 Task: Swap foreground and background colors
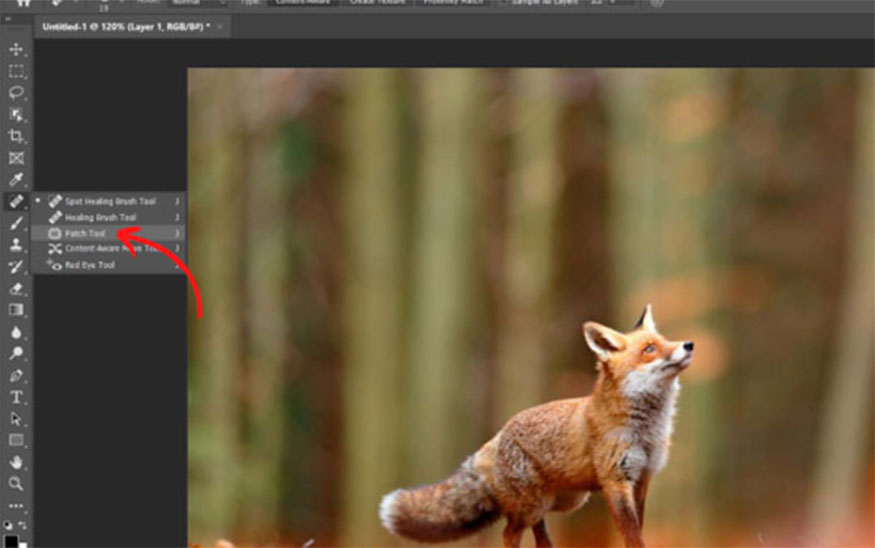pos(23,525)
